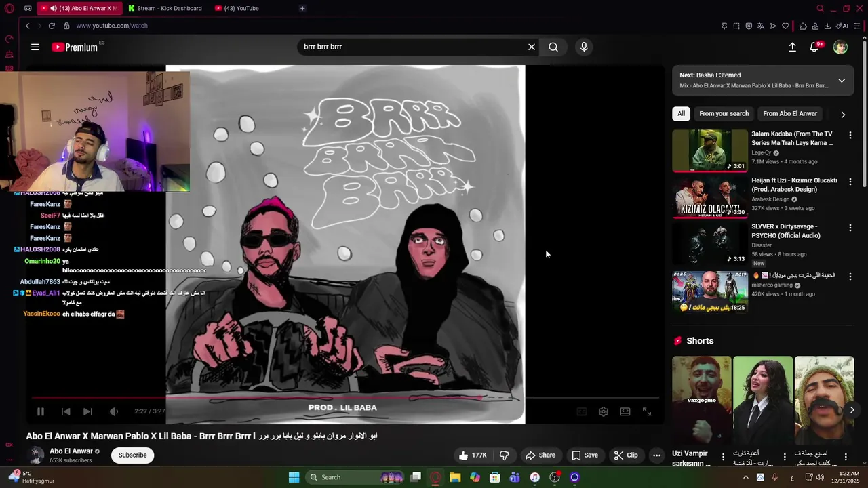The width and height of the screenshot is (868, 488).
Task: Open Abo El Anwar channel avatar
Action: pos(36,455)
